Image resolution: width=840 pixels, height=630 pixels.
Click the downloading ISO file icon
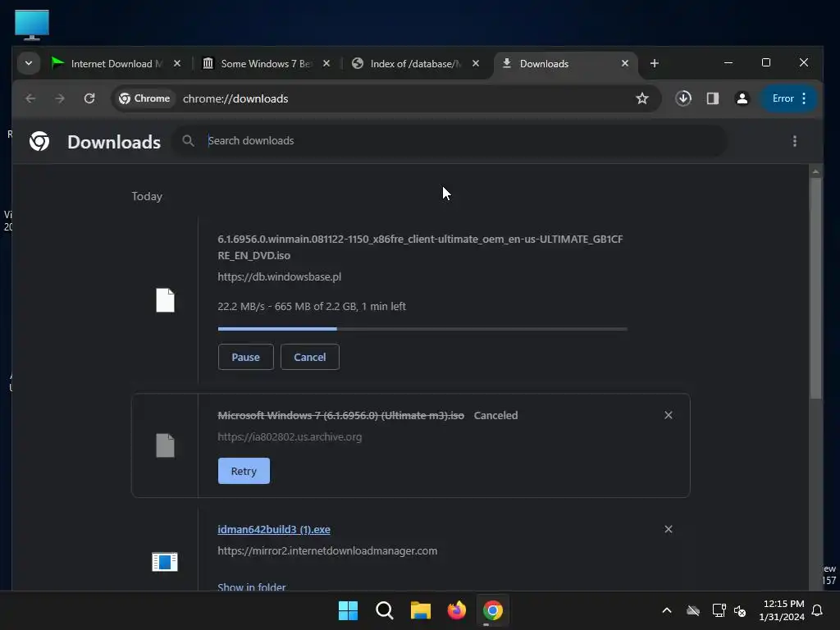[x=165, y=300]
